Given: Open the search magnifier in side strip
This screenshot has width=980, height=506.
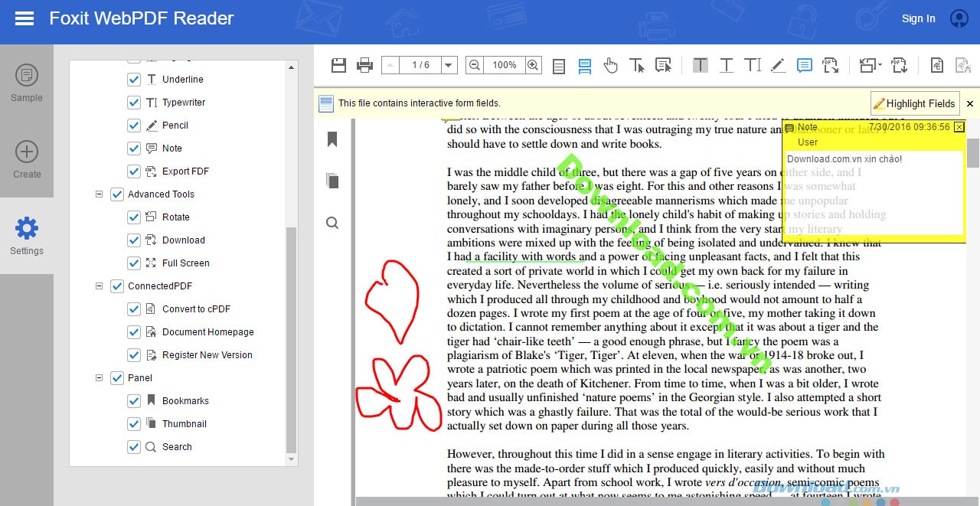Looking at the screenshot, I should (332, 223).
